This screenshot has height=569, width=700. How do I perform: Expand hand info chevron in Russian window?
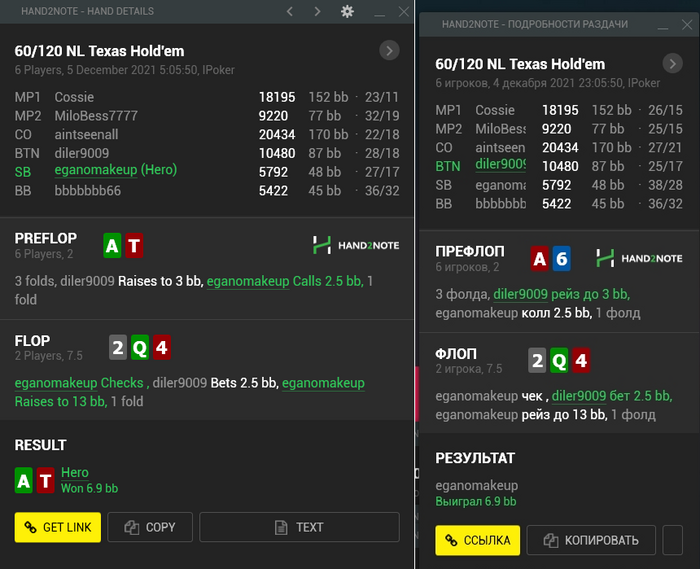673,63
